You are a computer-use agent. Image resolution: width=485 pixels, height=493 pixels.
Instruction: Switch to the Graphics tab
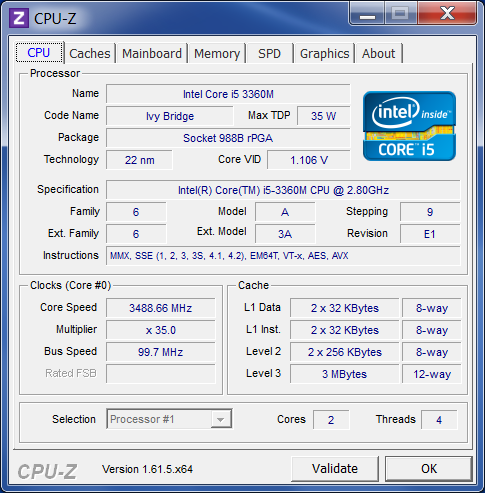325,53
